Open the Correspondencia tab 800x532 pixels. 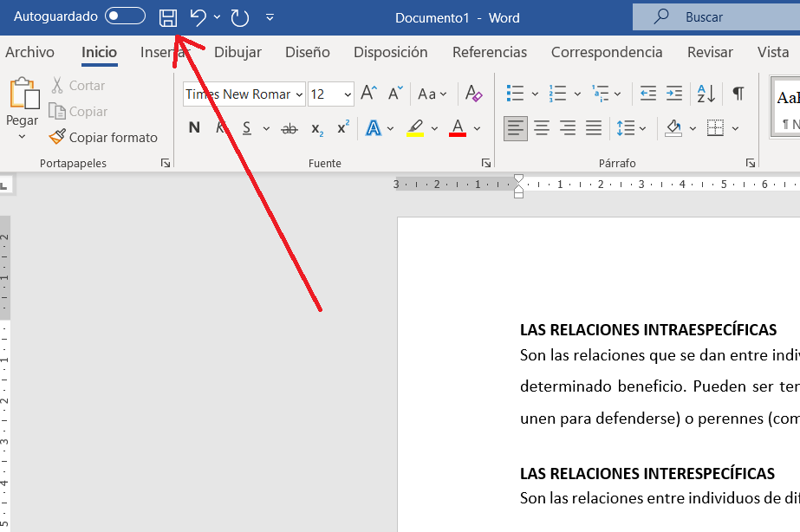click(x=607, y=52)
